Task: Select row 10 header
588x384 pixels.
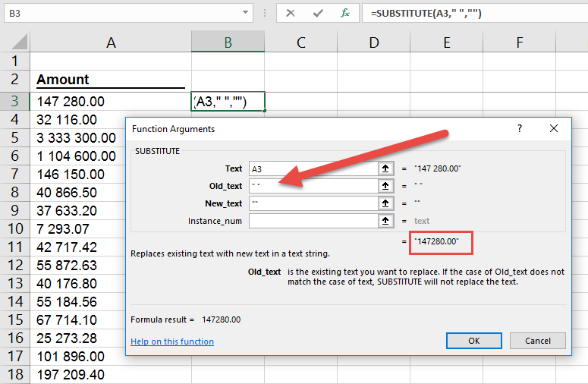Action: coord(14,228)
